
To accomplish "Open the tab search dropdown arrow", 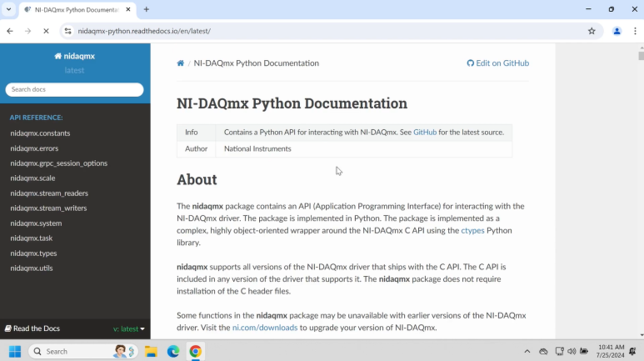I will [8, 9].
